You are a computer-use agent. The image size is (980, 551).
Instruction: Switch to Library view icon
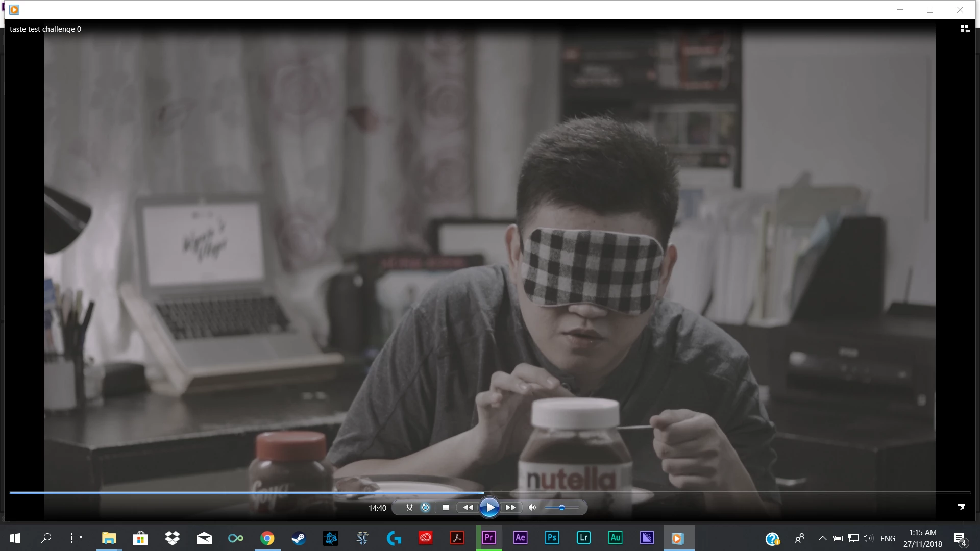pyautogui.click(x=965, y=29)
